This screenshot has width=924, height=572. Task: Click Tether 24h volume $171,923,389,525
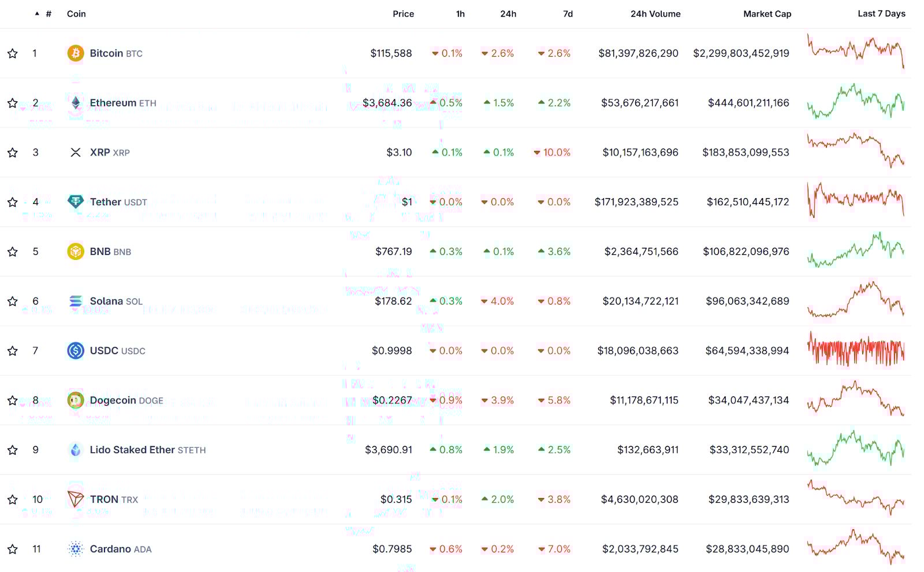(636, 202)
